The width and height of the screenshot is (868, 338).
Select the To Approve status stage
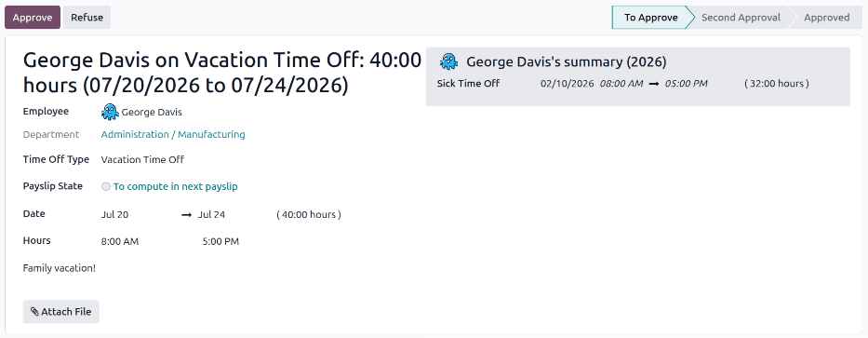click(651, 17)
